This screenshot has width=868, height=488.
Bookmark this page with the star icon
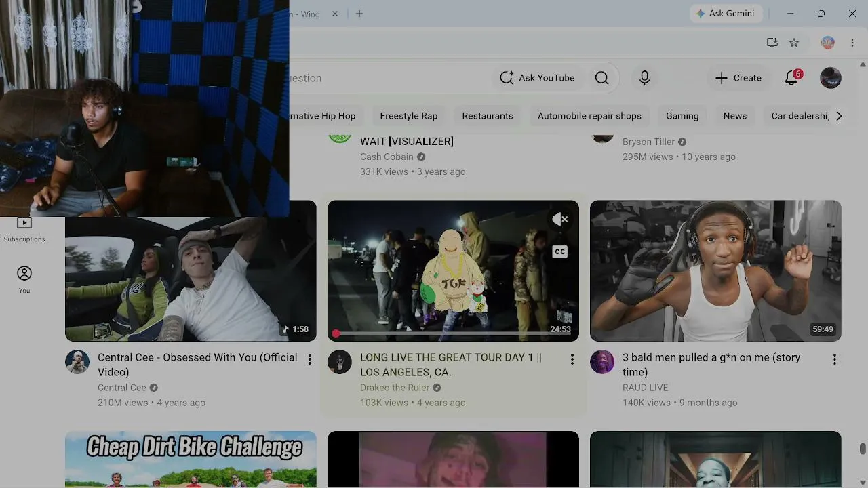pos(794,43)
